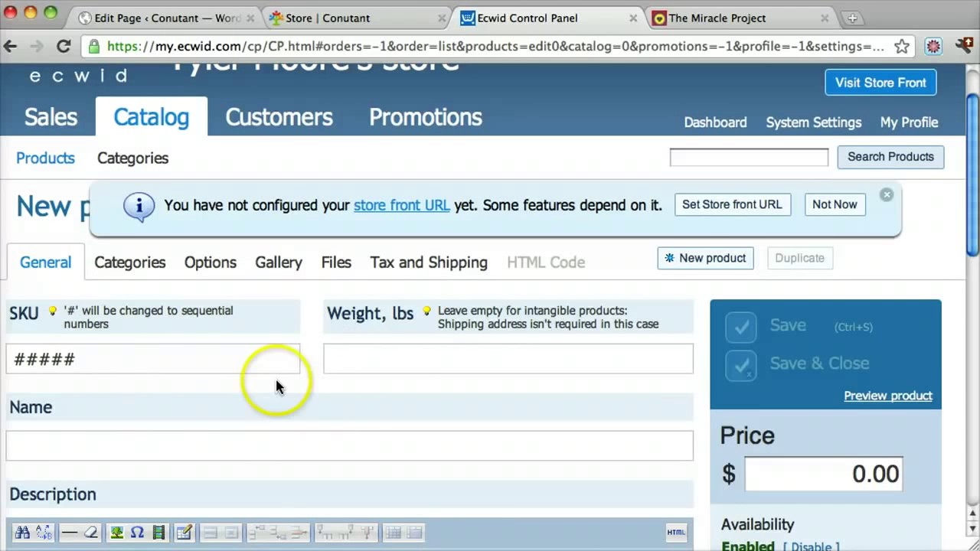Click the Save checkmark icon
This screenshot has width=980, height=551.
pyautogui.click(x=741, y=327)
